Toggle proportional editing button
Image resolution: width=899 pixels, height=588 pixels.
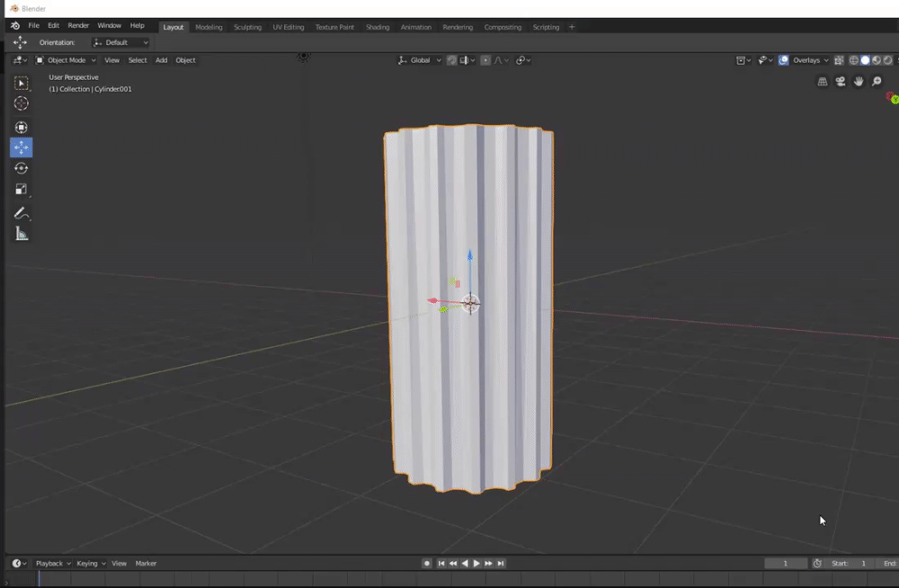coord(485,60)
